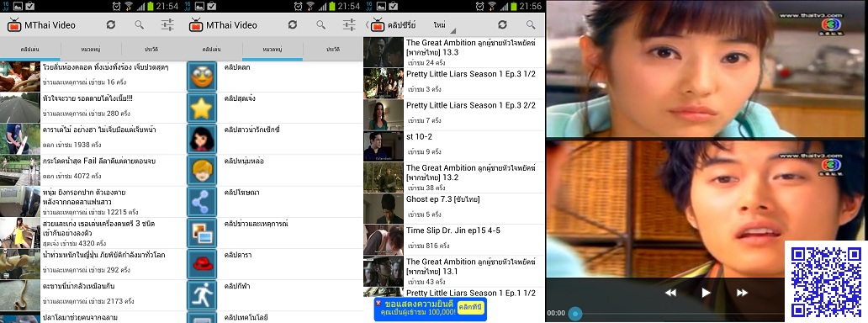
Task: Fast-forward the video with the forward button
Action: click(x=742, y=293)
